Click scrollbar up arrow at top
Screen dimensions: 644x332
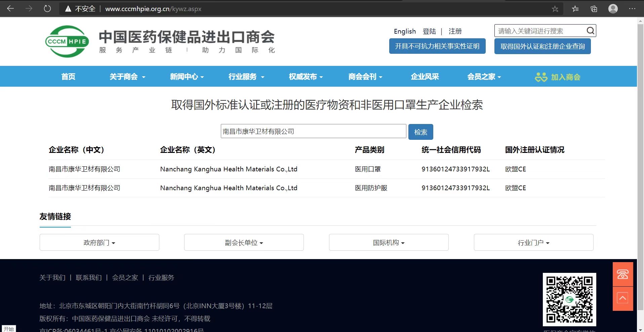[640, 21]
